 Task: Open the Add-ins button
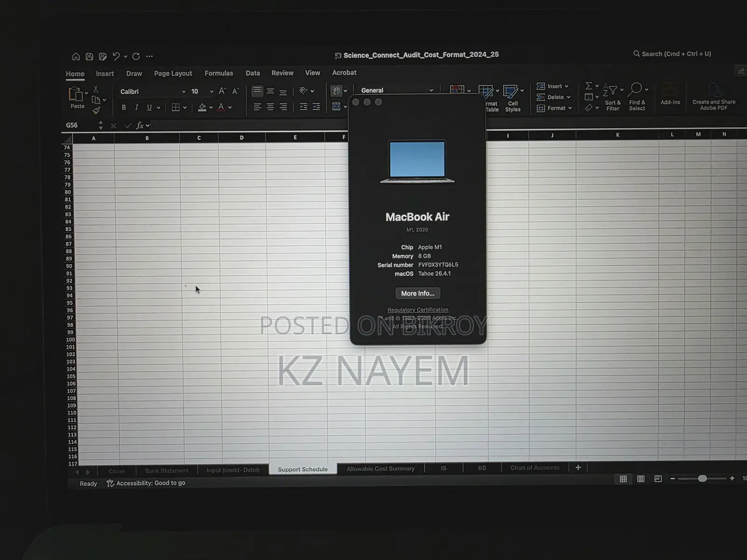click(x=670, y=94)
